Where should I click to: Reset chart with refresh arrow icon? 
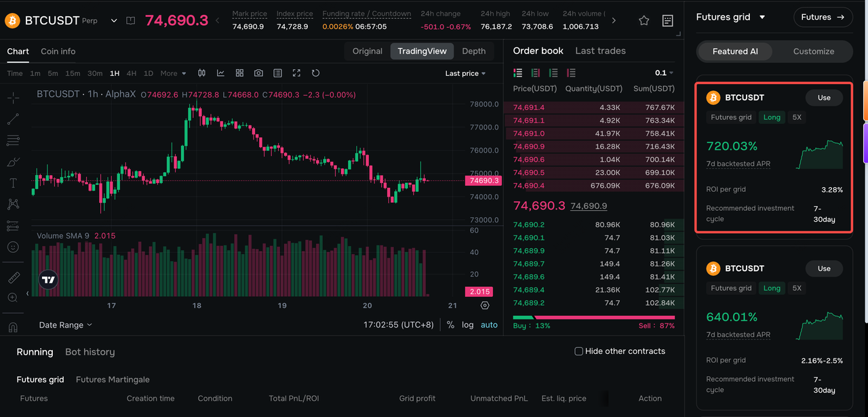pyautogui.click(x=315, y=73)
